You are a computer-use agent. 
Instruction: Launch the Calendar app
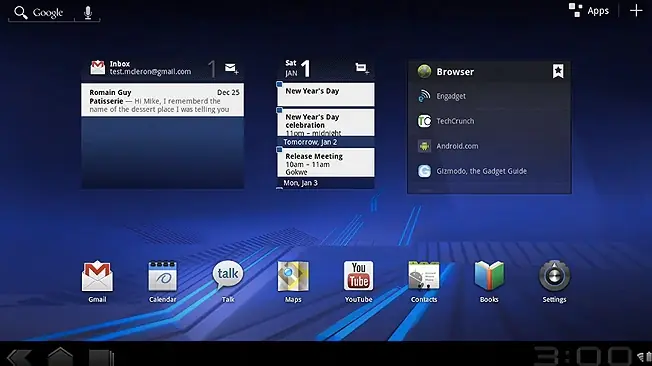point(163,281)
